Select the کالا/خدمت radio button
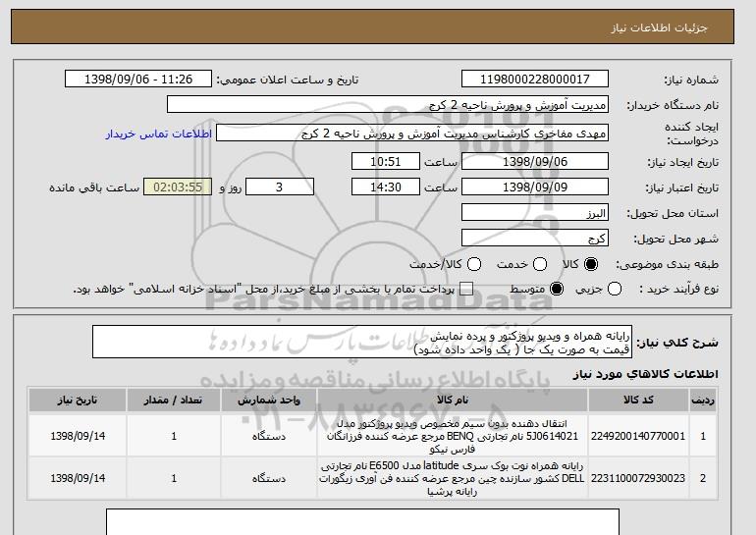Viewport: 756px width, 535px height. (474, 264)
